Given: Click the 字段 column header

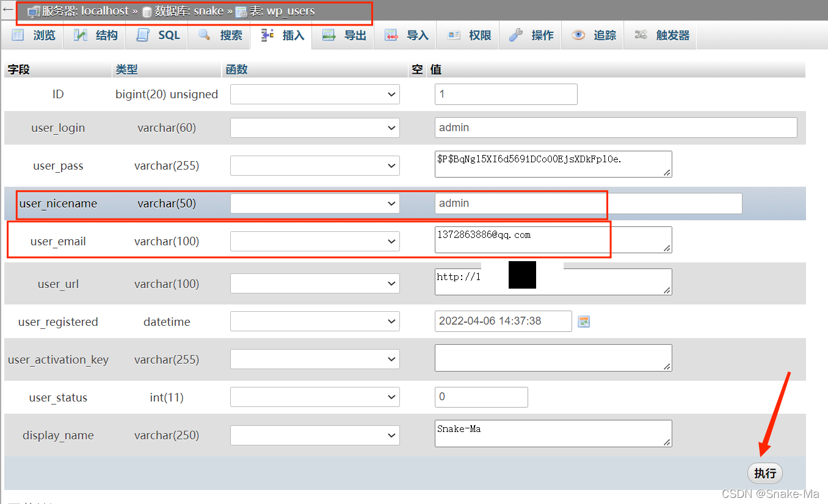Looking at the screenshot, I should point(18,70).
